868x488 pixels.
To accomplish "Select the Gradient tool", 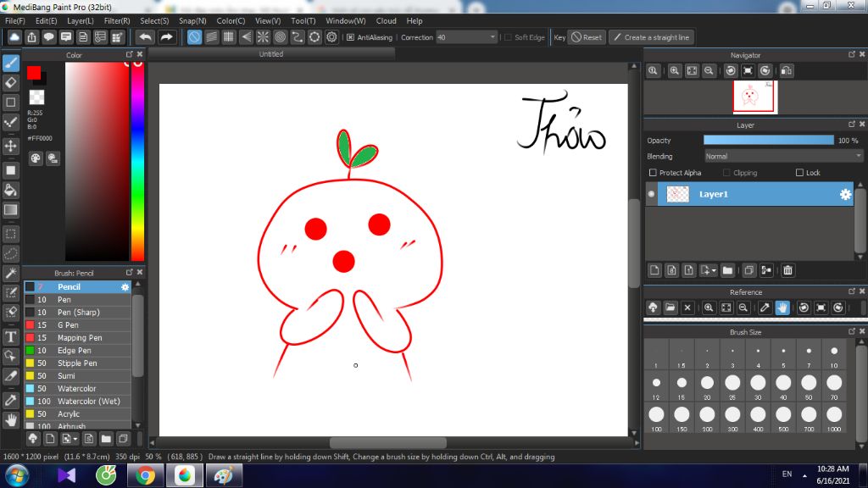I will click(x=10, y=210).
